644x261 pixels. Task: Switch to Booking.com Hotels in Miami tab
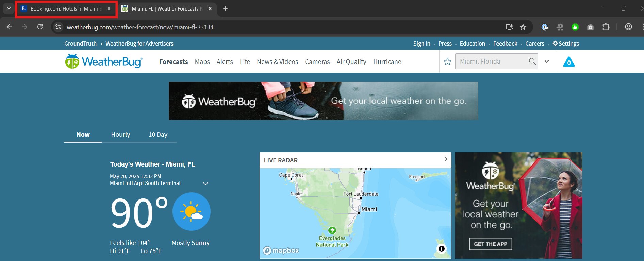point(67,8)
